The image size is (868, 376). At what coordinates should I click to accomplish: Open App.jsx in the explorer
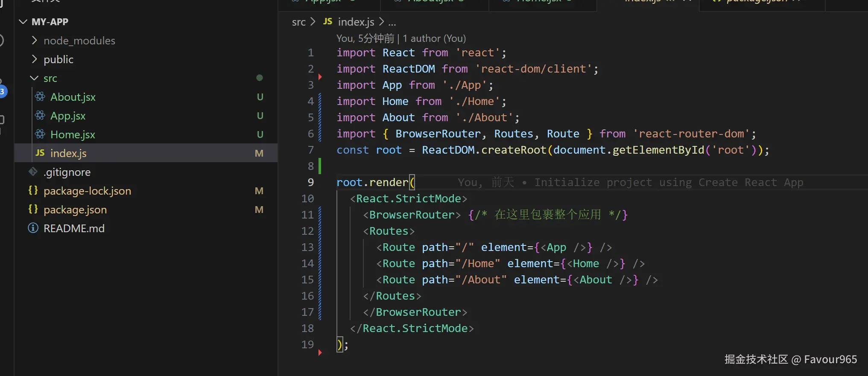[x=68, y=116]
